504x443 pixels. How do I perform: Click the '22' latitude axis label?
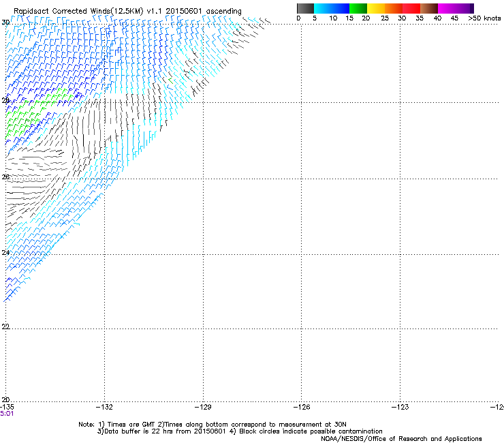click(5, 326)
